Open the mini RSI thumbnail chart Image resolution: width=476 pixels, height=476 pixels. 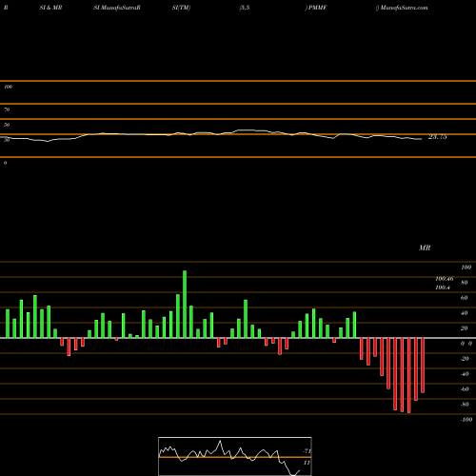pyautogui.click(x=235, y=456)
